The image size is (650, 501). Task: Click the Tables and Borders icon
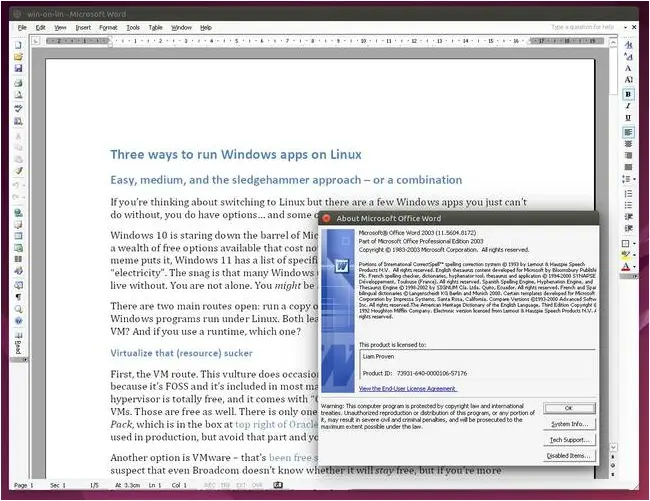click(x=18, y=224)
